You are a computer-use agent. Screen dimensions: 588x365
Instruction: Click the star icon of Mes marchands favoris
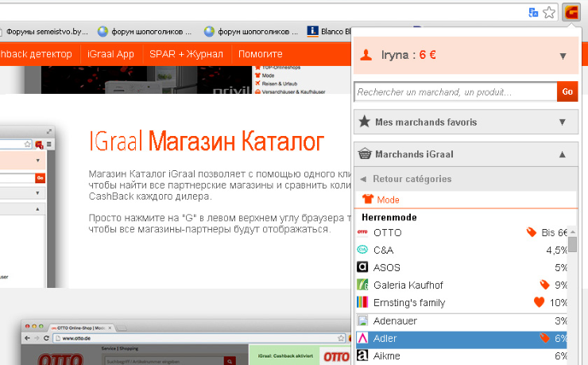[364, 122]
